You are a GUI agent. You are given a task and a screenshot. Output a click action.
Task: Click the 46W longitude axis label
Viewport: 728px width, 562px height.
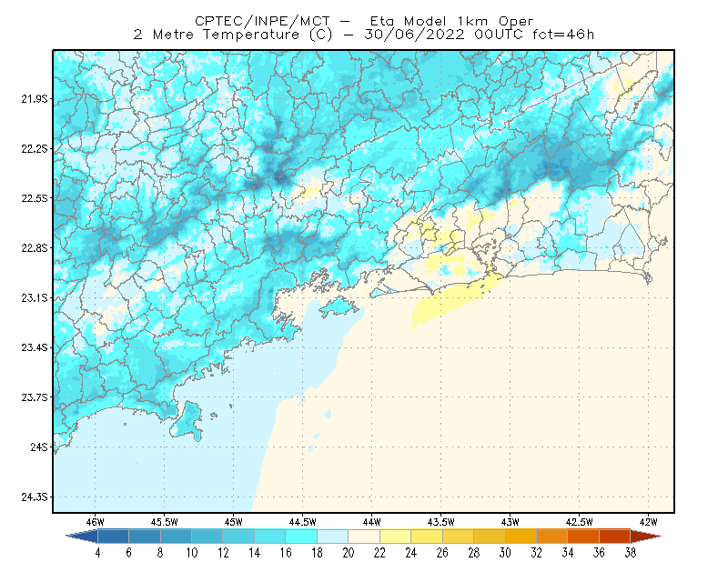point(96,522)
